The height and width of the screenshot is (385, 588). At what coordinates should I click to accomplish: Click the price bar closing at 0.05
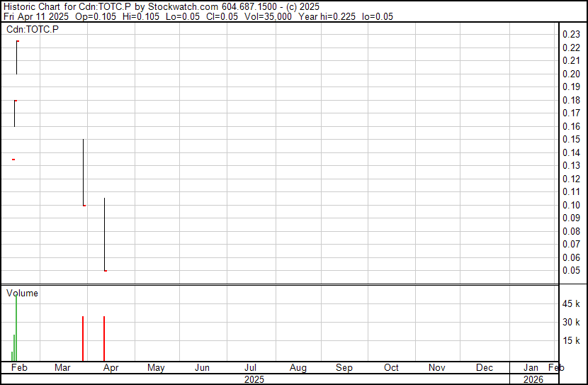105,234
